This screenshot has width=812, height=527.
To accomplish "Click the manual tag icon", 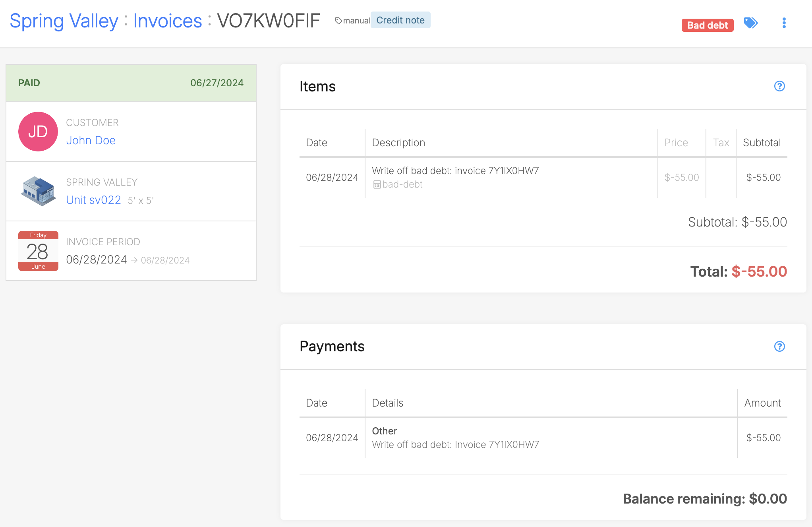I will pos(338,21).
